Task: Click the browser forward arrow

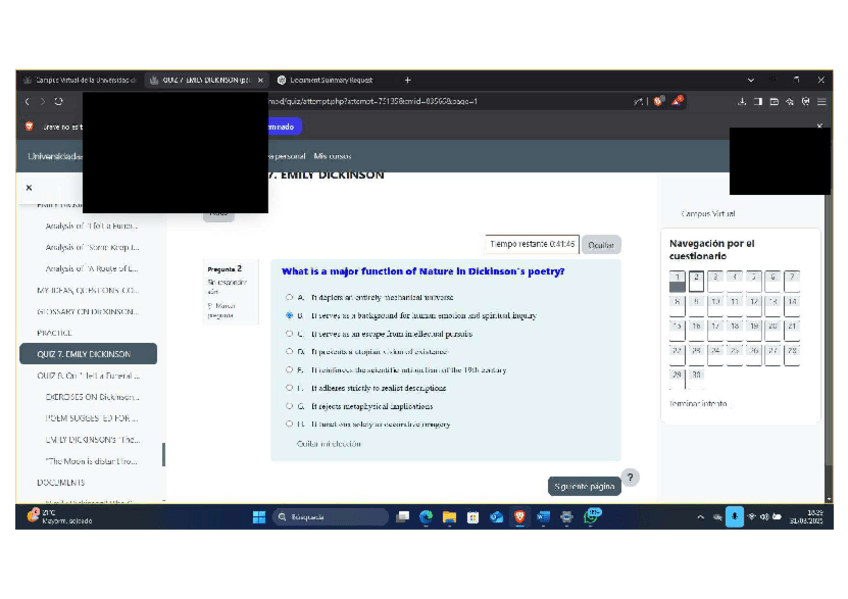Action: point(43,102)
